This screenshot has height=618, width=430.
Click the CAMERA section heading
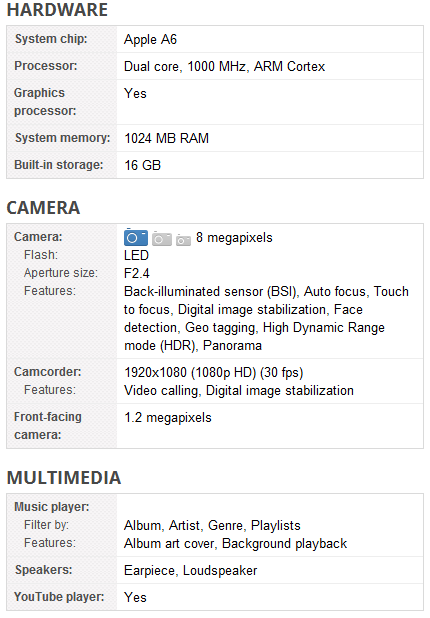(43, 208)
